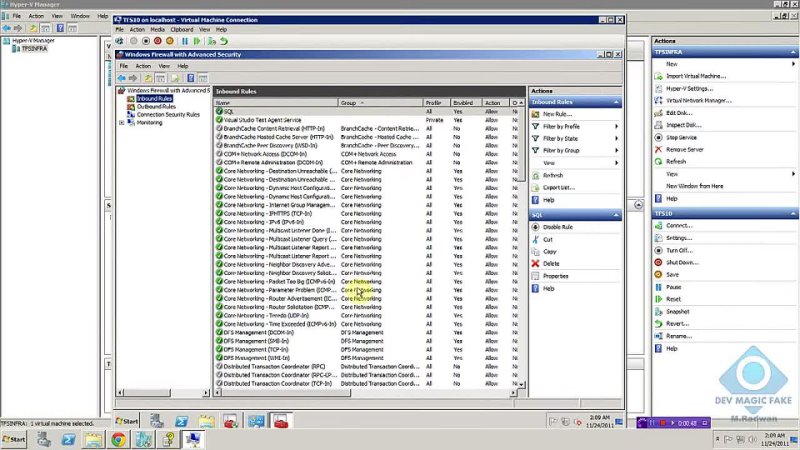Viewport: 800px width, 450px height.
Task: Click the Disable Rule icon in SQL actions
Action: pyautogui.click(x=535, y=227)
